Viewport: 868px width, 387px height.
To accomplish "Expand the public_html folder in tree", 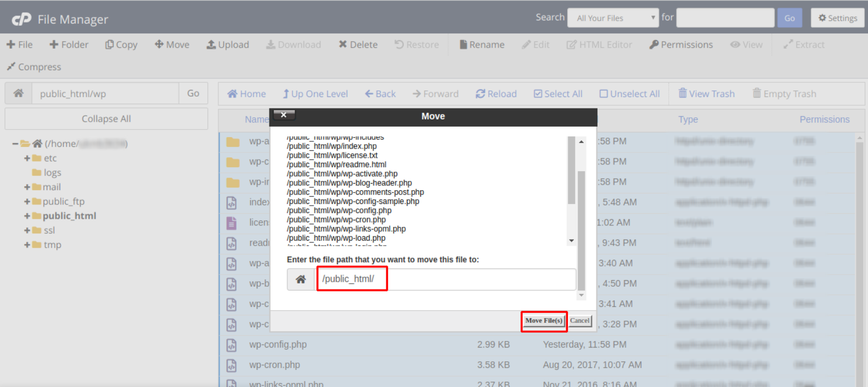I will [27, 216].
